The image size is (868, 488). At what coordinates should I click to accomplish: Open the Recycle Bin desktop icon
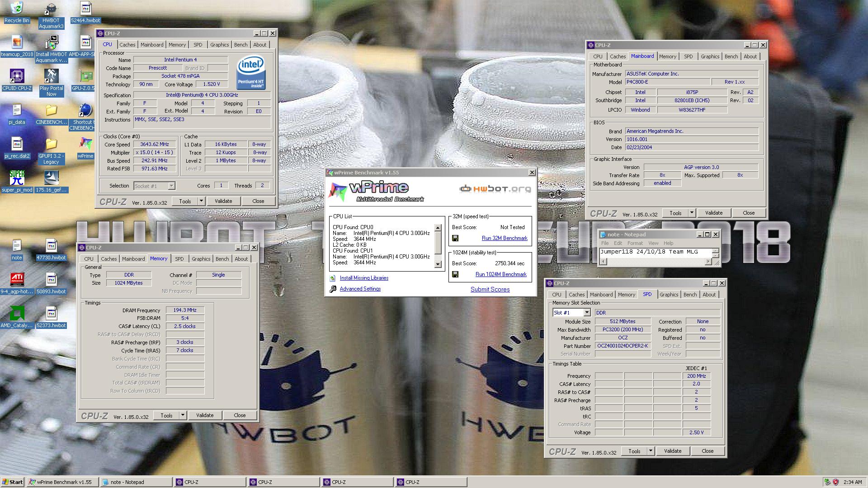[17, 12]
